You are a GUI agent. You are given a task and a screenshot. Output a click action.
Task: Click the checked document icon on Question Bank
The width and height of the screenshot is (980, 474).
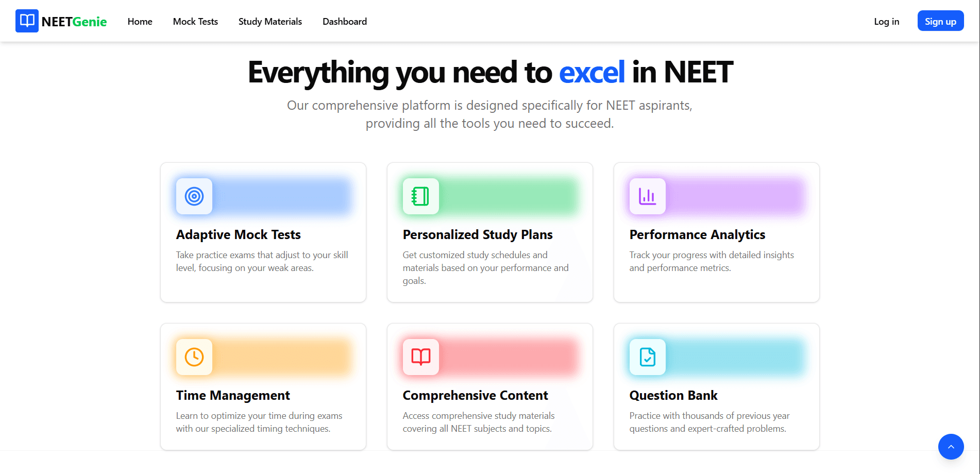647,357
